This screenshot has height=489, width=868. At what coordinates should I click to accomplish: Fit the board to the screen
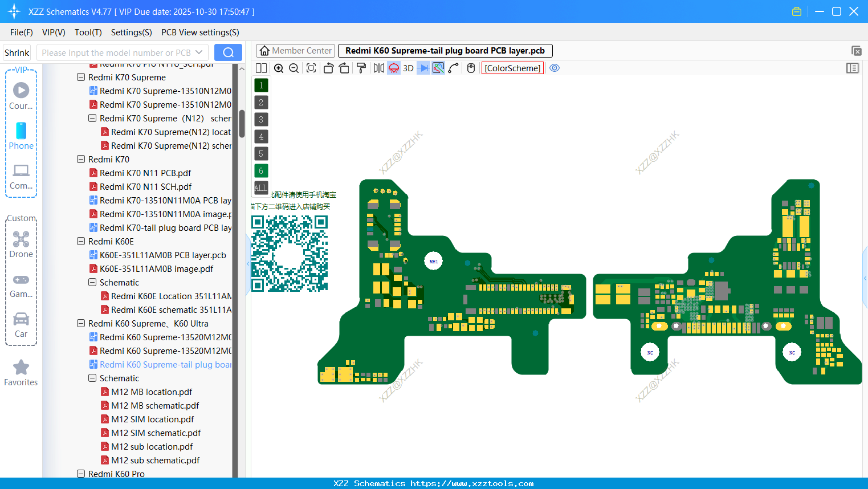pos(311,68)
